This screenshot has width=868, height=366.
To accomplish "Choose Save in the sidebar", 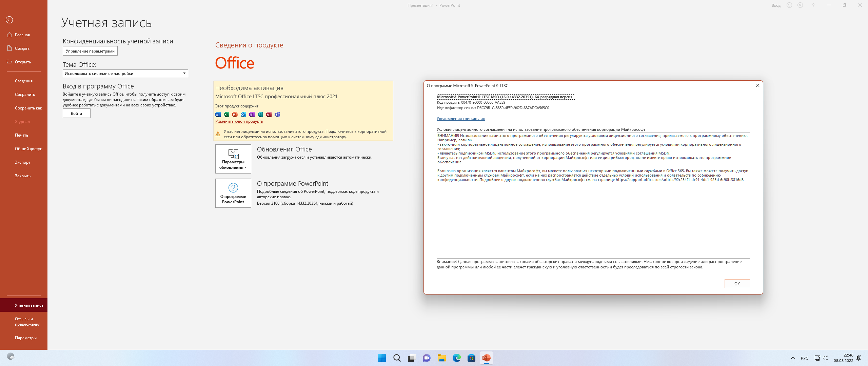I will click(x=24, y=95).
